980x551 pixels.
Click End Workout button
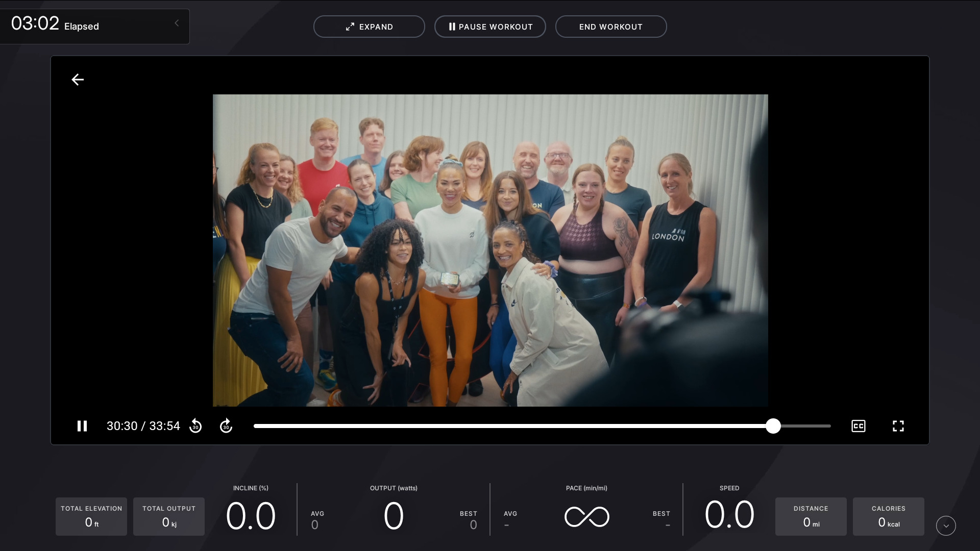[611, 27]
